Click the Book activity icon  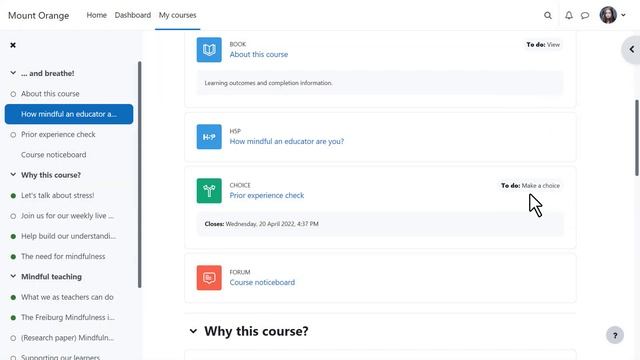tap(209, 50)
